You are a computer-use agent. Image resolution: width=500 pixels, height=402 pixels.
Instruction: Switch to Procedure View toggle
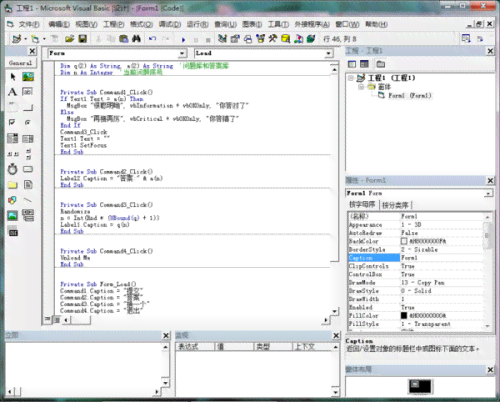click(48, 320)
